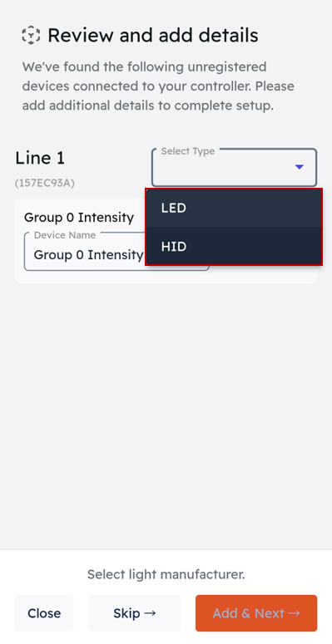Open the Select Type combo box

(234, 168)
